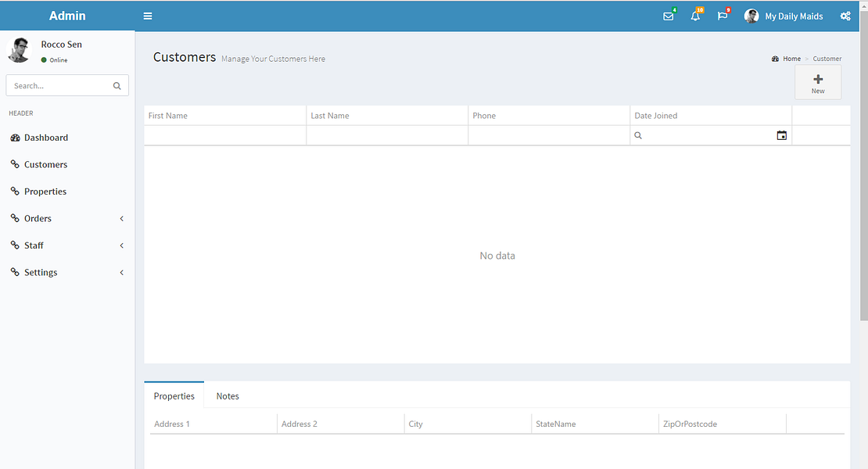The image size is (868, 469).
Task: Click the Date Joined filter magnifier icon
Action: [x=638, y=135]
